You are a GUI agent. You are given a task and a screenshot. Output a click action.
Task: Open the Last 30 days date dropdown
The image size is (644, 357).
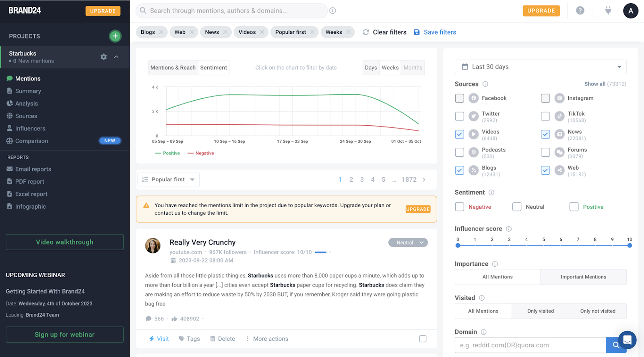coord(541,67)
